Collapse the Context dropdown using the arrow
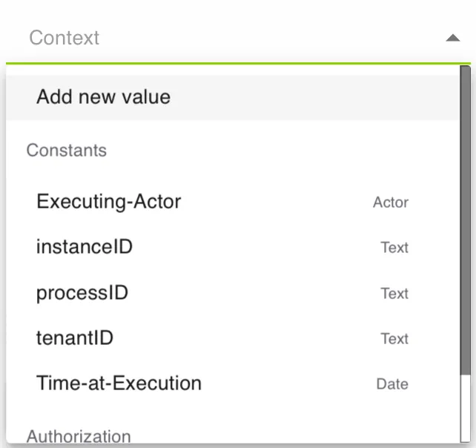The height and width of the screenshot is (448, 476). (x=452, y=38)
